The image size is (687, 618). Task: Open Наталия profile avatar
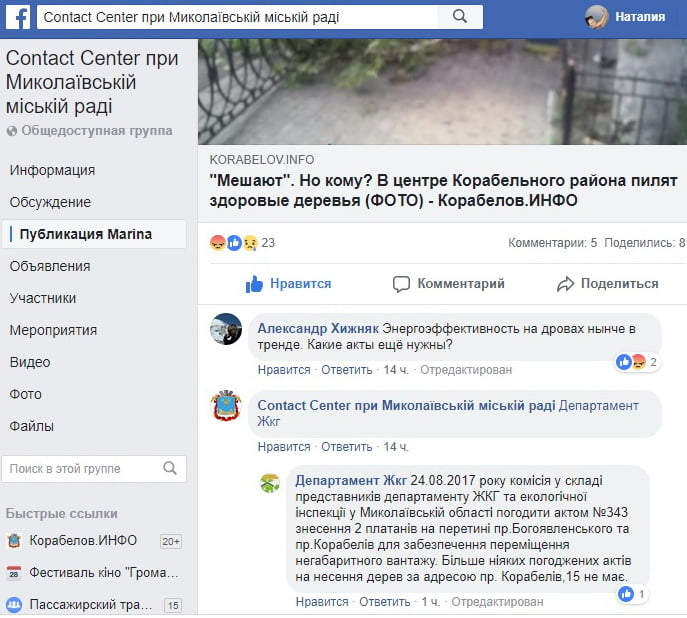pos(597,17)
